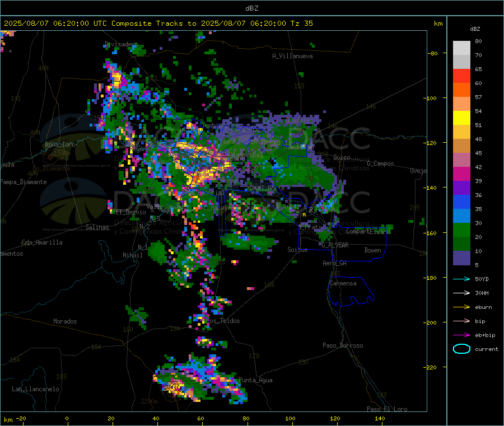Image resolution: width=504 pixels, height=426 pixels.
Task: Click the cyan current ellipse legend icon
Action: (x=461, y=349)
